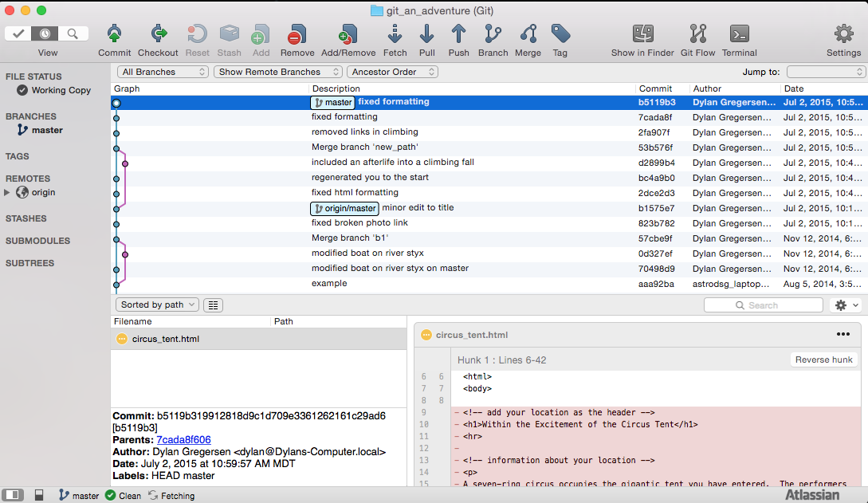Create a new branch via Branch icon
The height and width of the screenshot is (503, 868).
tap(493, 41)
